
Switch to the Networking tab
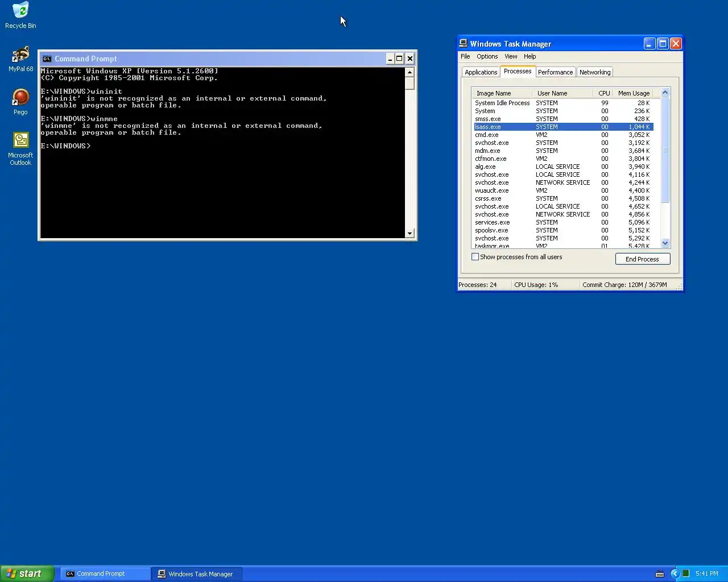(x=595, y=72)
